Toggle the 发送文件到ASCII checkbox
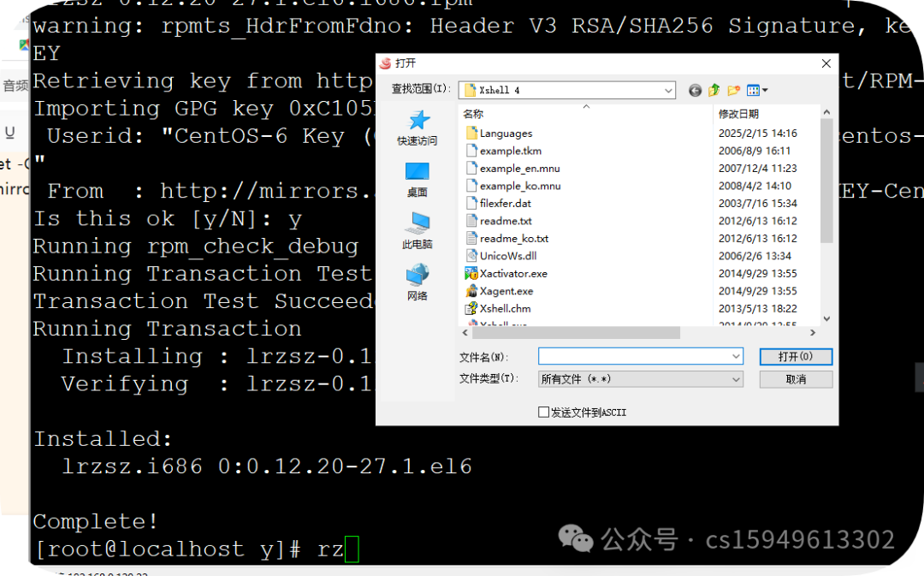This screenshot has width=924, height=576. 543,413
